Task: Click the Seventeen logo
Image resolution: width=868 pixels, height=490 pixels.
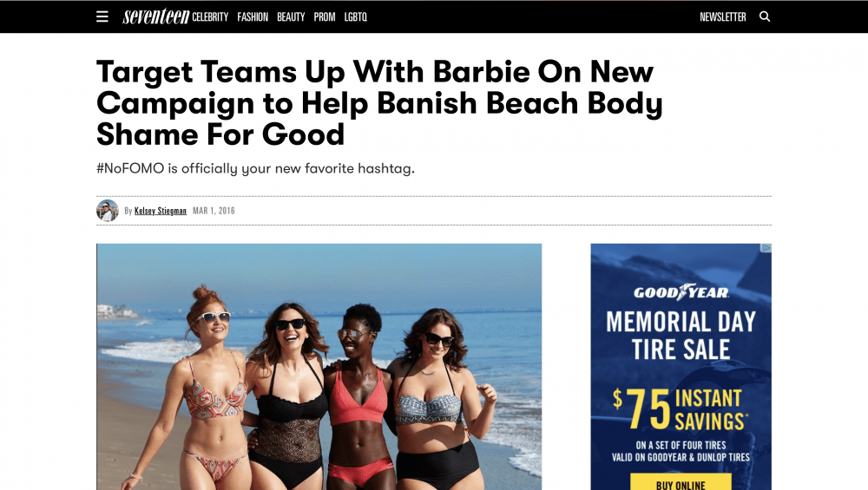Action: pyautogui.click(x=155, y=16)
